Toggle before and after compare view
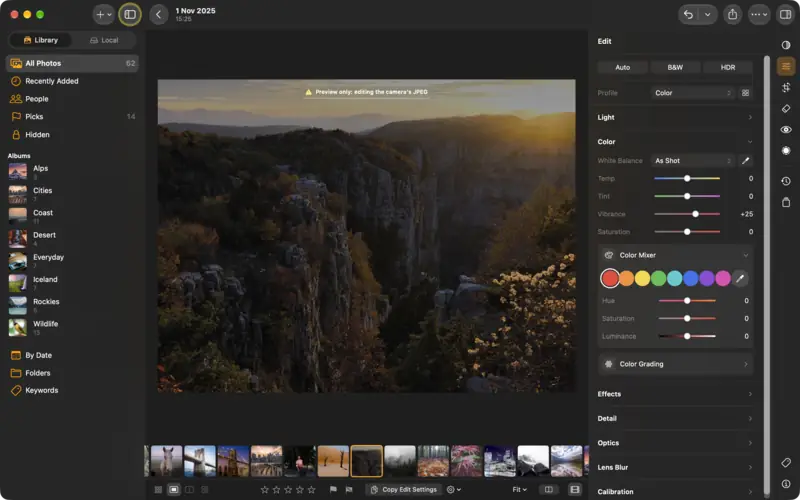This screenshot has width=800, height=500. pyautogui.click(x=548, y=490)
